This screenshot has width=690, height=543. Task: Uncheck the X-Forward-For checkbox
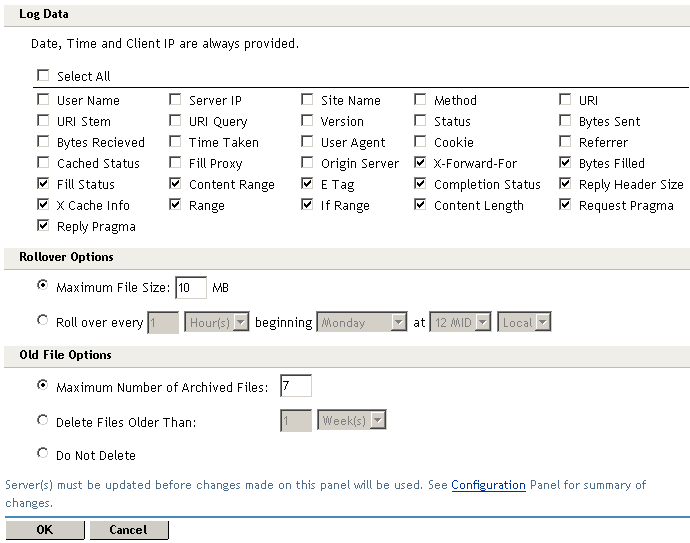(420, 162)
